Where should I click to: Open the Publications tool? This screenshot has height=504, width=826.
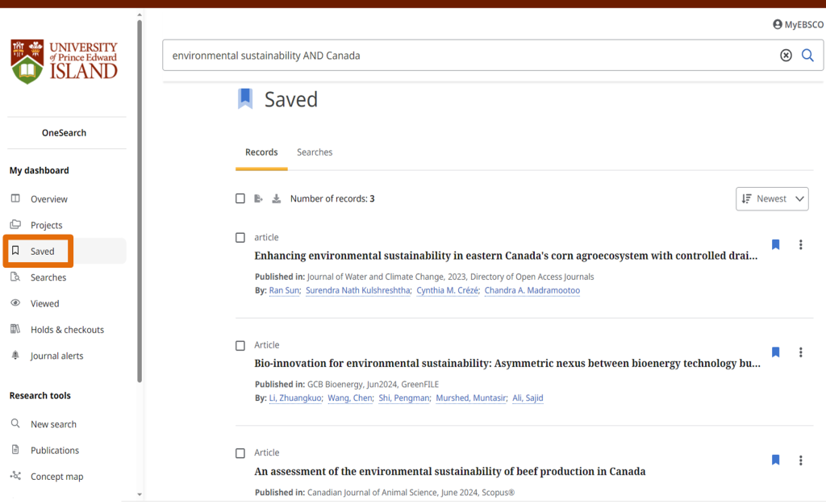click(x=53, y=449)
